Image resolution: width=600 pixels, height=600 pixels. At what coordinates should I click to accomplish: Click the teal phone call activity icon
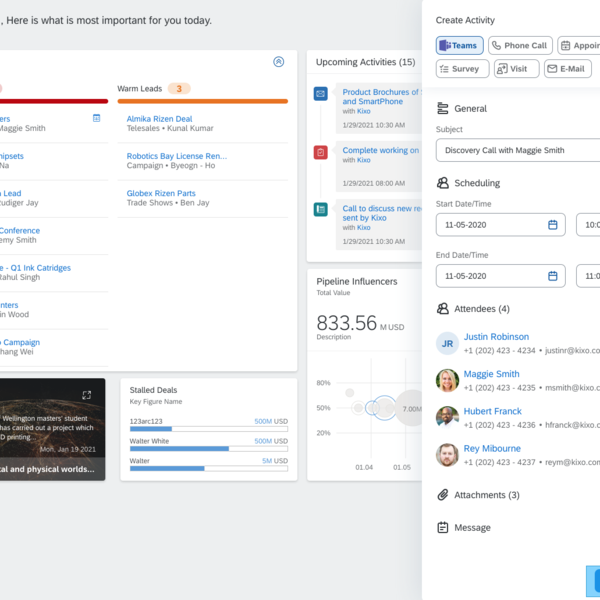(x=320, y=210)
